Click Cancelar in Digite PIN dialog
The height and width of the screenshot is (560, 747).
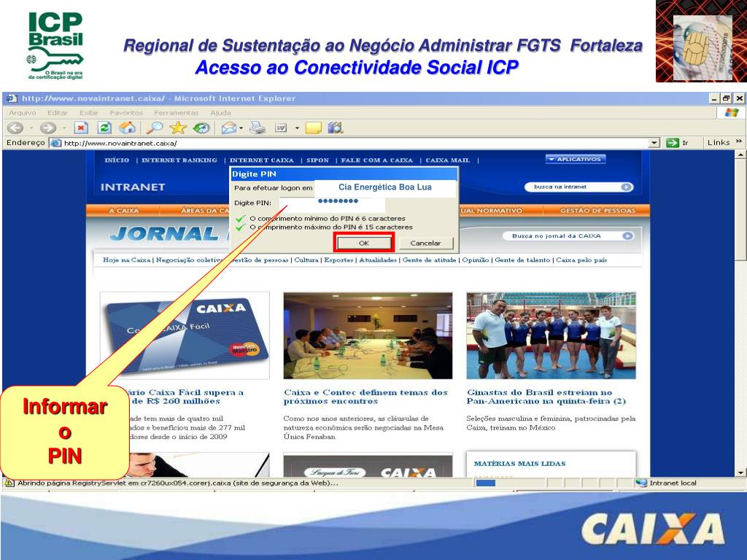coord(425,243)
